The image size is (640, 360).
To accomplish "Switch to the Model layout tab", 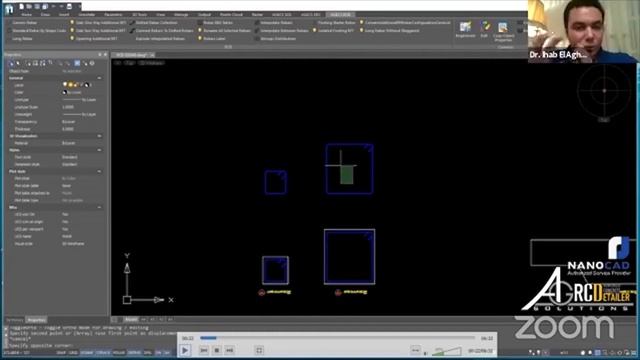I will (x=131, y=320).
